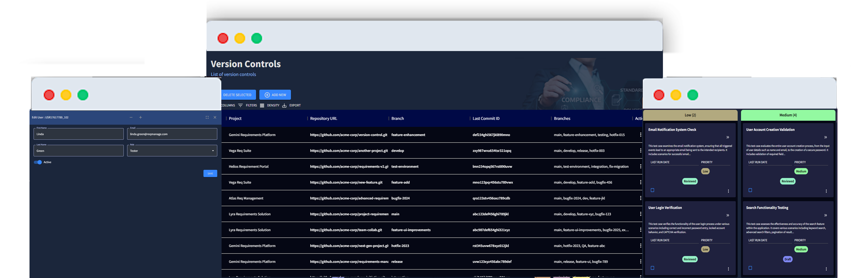The height and width of the screenshot is (278, 868).
Task: Expand the Search Functionality Testing card with its chevron
Action: [x=826, y=215]
